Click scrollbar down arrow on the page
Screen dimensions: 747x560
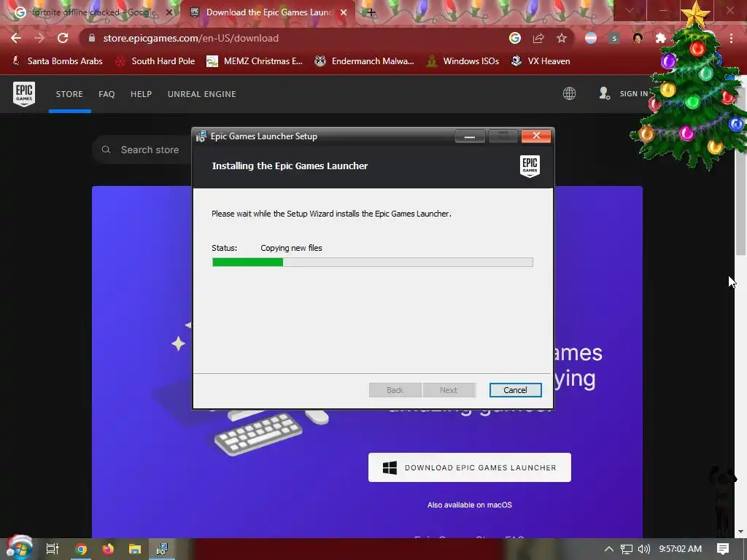tap(740, 532)
